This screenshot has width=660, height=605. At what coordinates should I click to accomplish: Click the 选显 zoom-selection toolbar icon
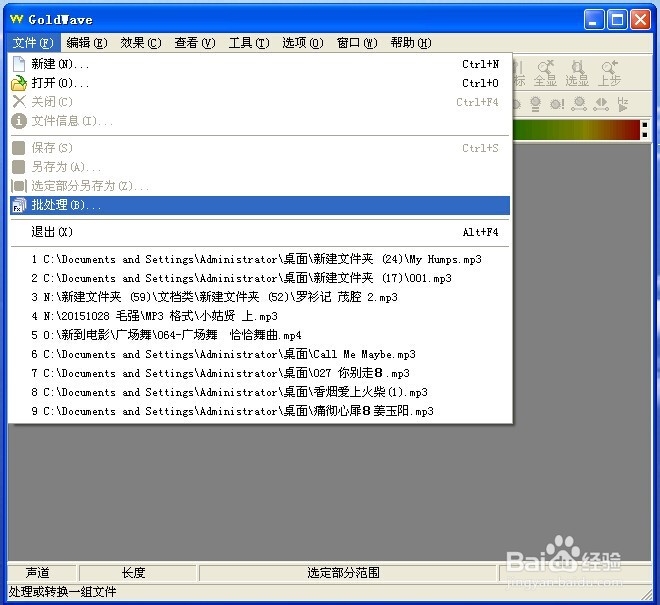tap(577, 73)
